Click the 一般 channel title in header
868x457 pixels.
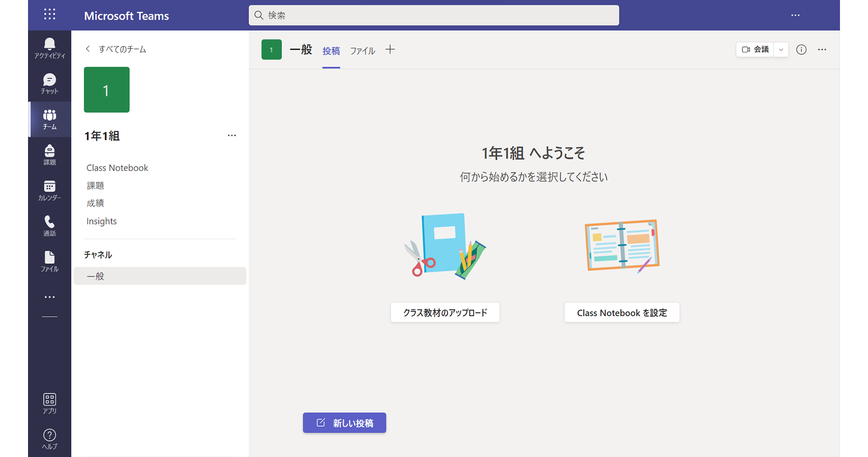[301, 50]
